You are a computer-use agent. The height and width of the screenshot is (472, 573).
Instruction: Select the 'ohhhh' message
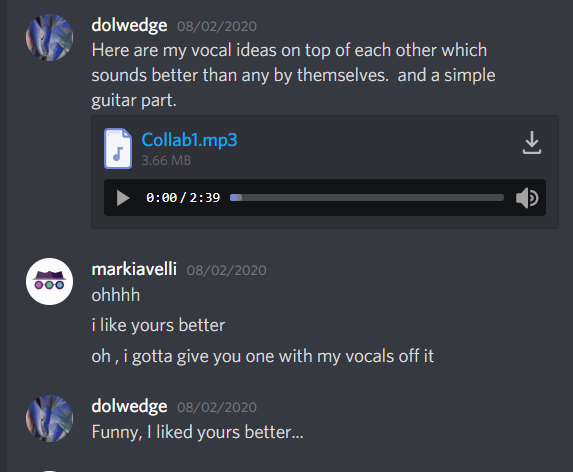pos(116,295)
